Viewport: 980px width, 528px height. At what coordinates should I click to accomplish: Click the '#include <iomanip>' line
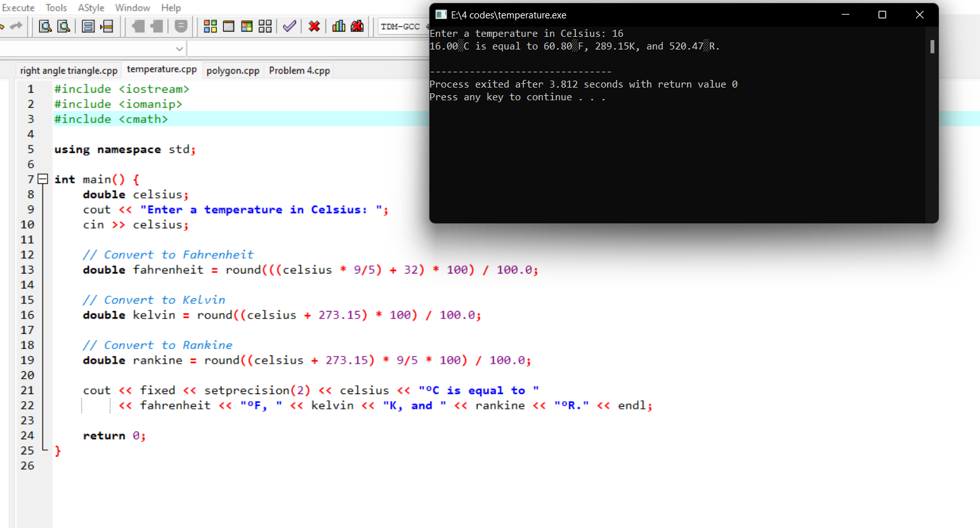[118, 104]
